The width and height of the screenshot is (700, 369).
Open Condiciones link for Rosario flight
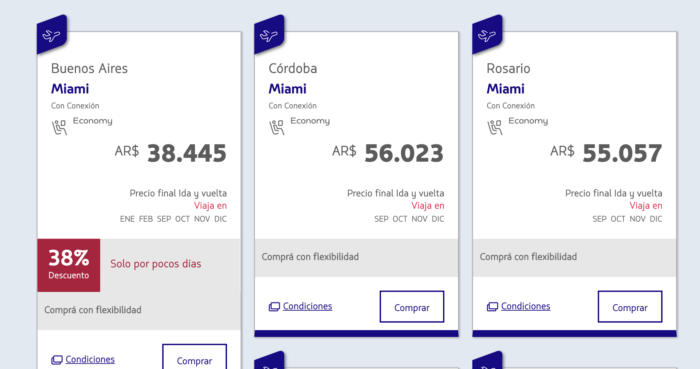pos(525,306)
